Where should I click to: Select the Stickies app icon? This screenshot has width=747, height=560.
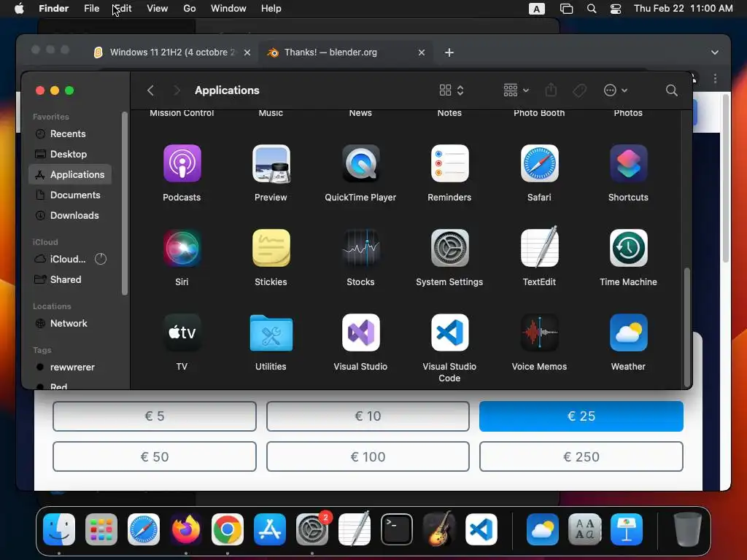click(x=271, y=248)
